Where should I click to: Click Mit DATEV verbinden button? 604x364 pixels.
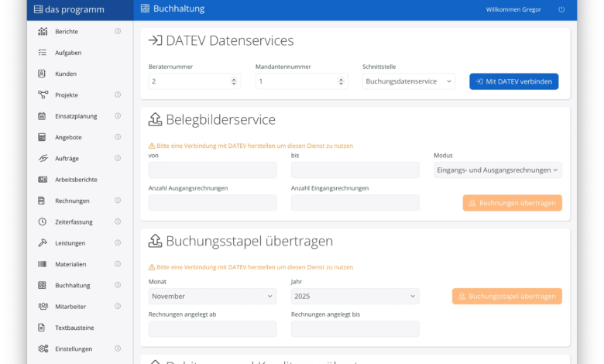point(513,81)
